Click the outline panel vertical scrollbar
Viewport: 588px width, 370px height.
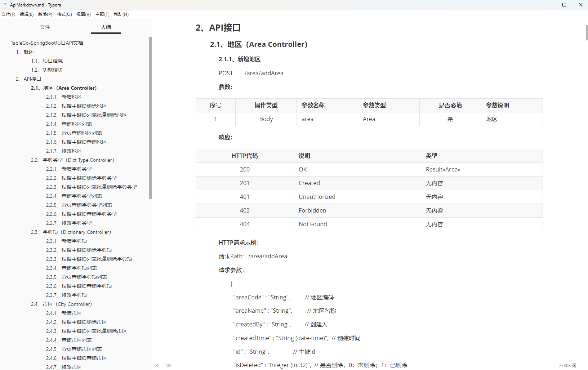(150, 118)
